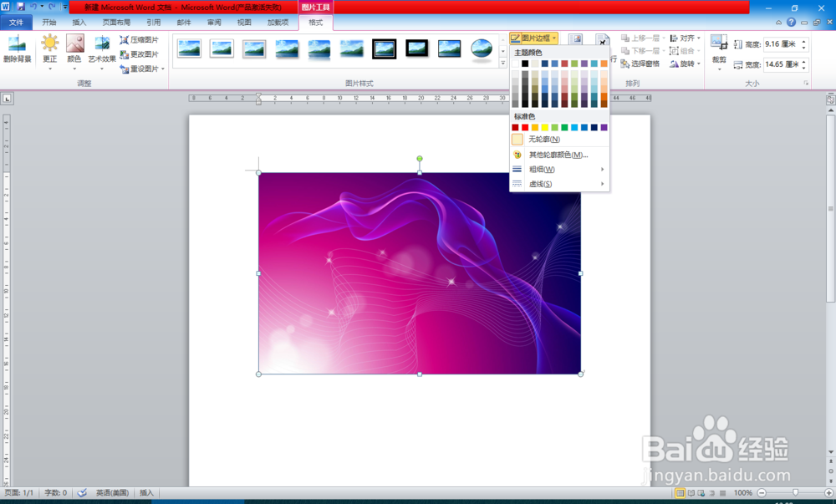Open the 文件 (File) tab
The width and height of the screenshot is (836, 504).
pos(16,23)
